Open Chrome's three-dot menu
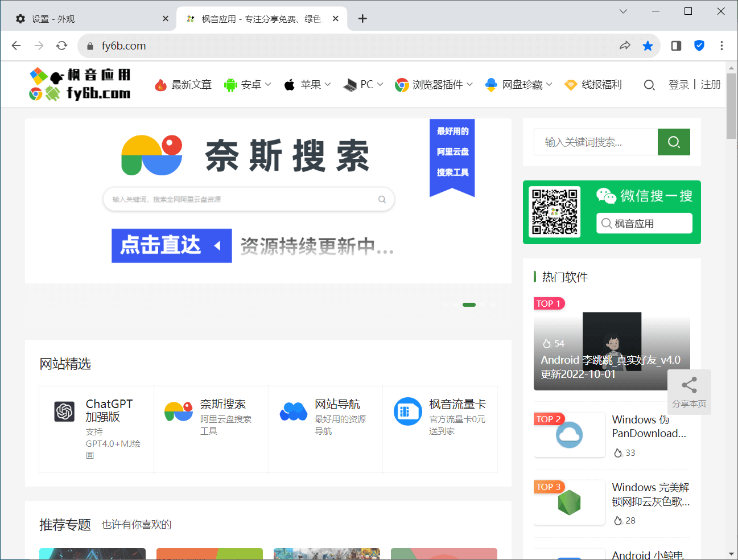The width and height of the screenshot is (738, 560). click(x=721, y=46)
